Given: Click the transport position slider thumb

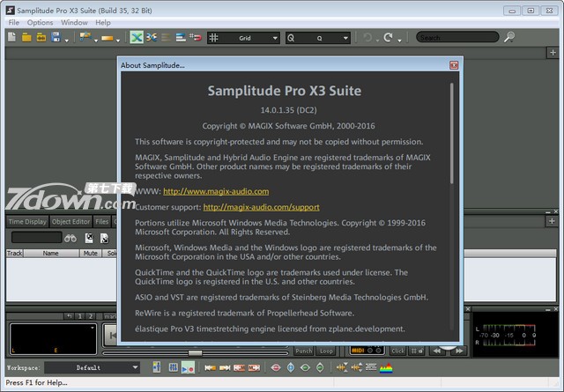Looking at the screenshot, I should 195,352.
